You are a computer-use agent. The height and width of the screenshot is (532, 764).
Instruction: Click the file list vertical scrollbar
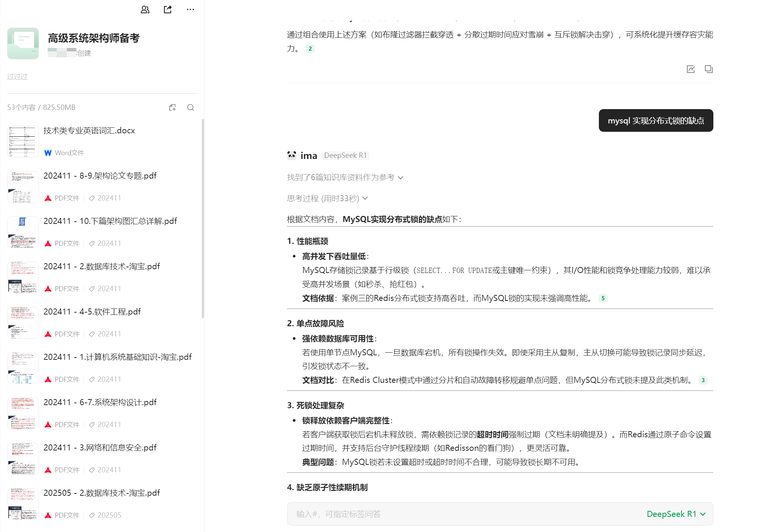point(203,219)
